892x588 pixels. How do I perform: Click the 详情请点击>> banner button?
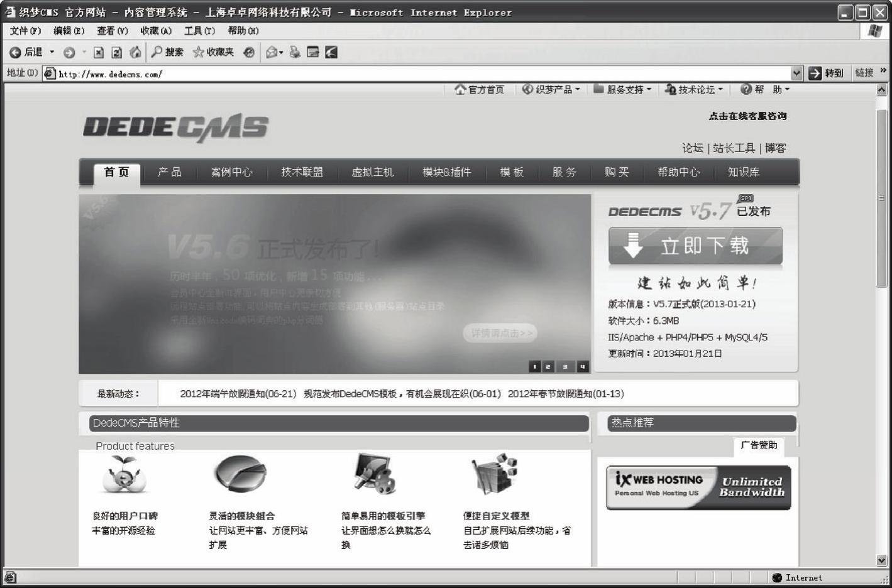click(x=501, y=333)
